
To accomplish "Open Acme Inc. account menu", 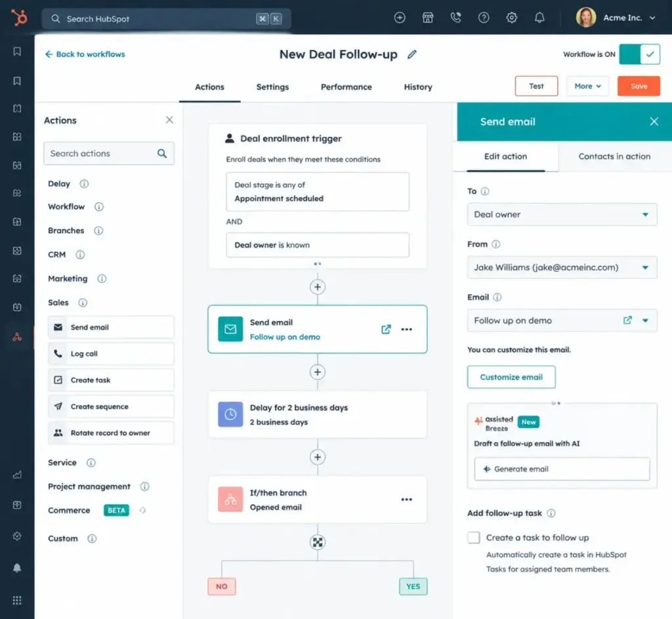I will click(x=616, y=18).
